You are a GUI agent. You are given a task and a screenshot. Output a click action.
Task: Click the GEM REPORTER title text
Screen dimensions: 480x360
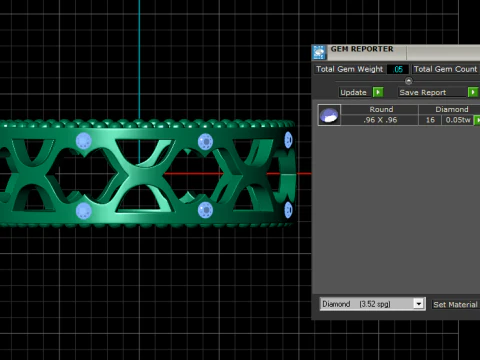tap(362, 49)
